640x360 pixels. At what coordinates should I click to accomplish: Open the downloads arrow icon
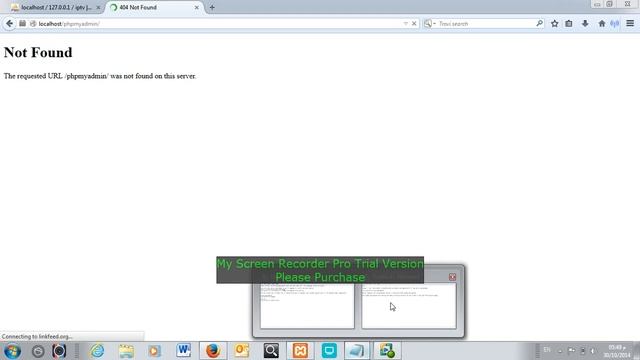[x=585, y=24]
